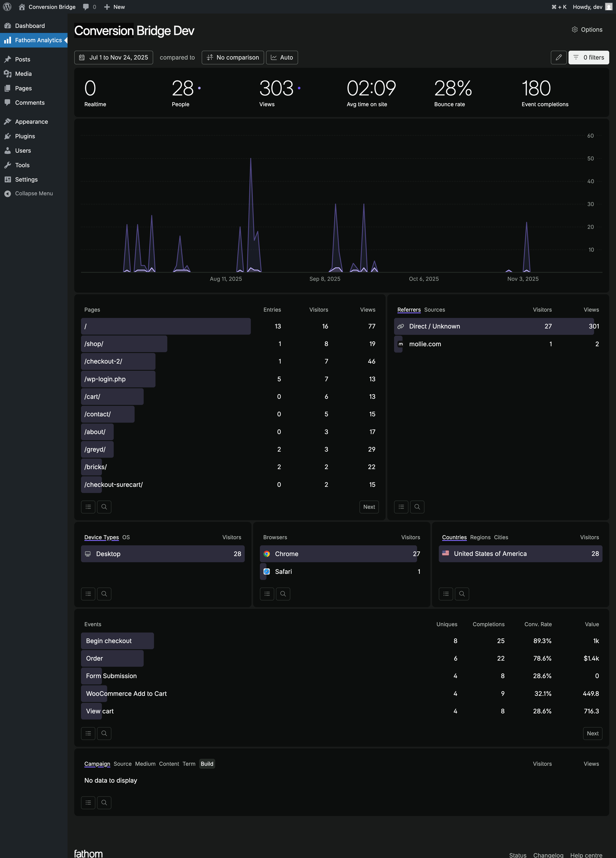The height and width of the screenshot is (858, 616).
Task: Click search icon under Referrers panel
Action: tap(417, 507)
